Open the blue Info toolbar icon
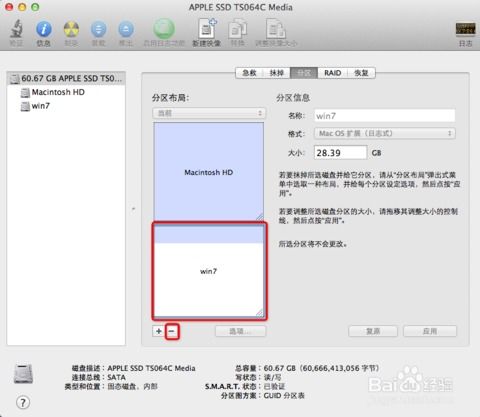 point(44,29)
